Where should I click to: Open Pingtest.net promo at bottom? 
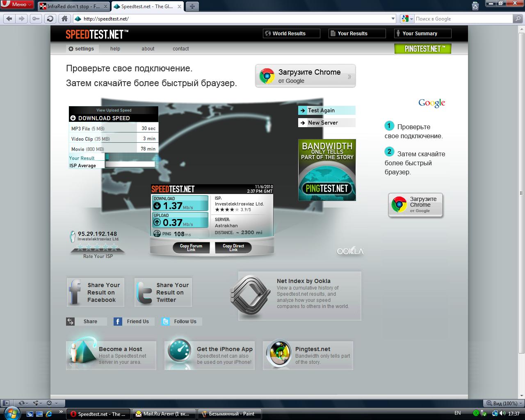click(x=308, y=355)
